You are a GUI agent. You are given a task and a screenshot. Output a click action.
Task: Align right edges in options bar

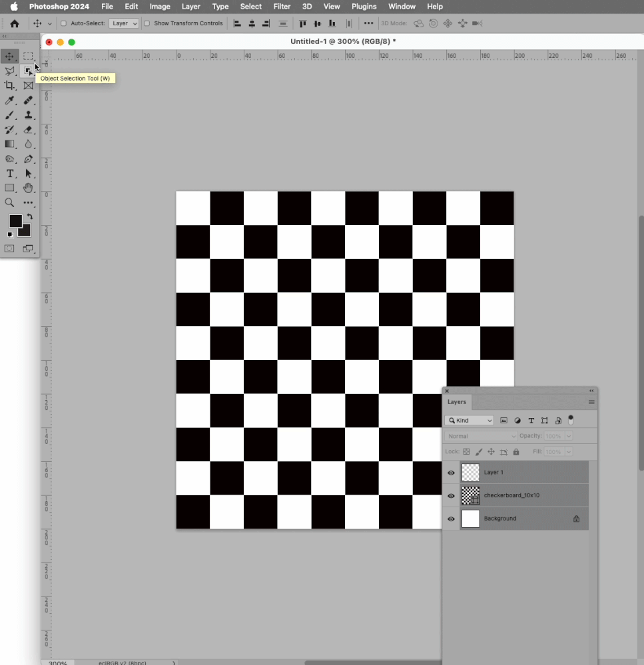[x=266, y=24]
